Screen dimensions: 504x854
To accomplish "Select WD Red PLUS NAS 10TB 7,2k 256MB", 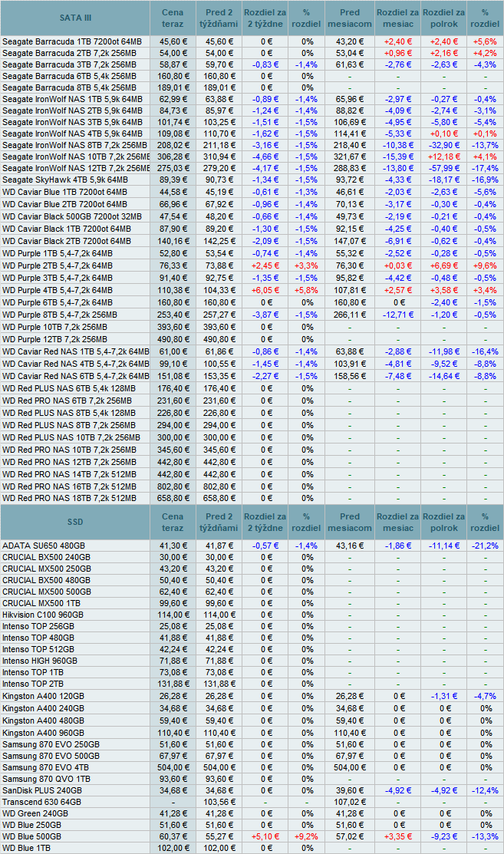I will 71,437.
